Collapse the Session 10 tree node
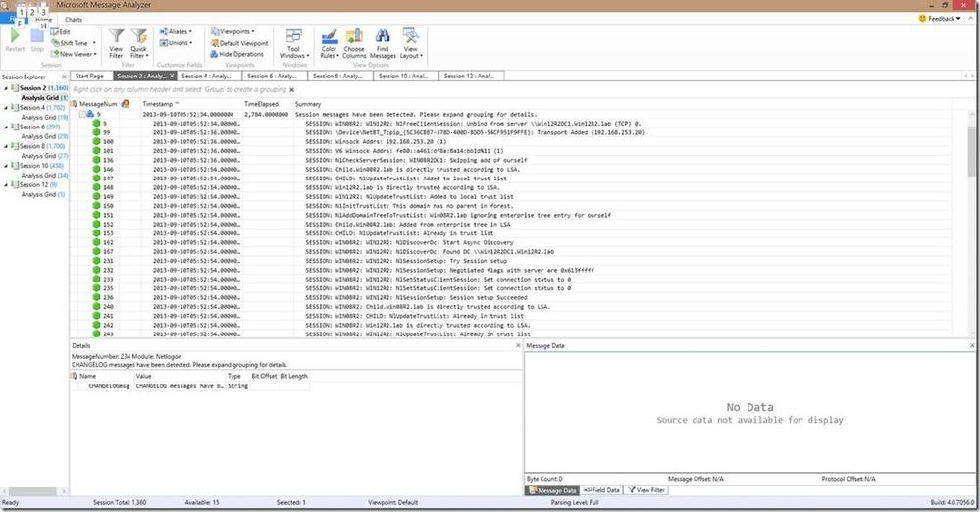980x512 pixels. pos(6,166)
